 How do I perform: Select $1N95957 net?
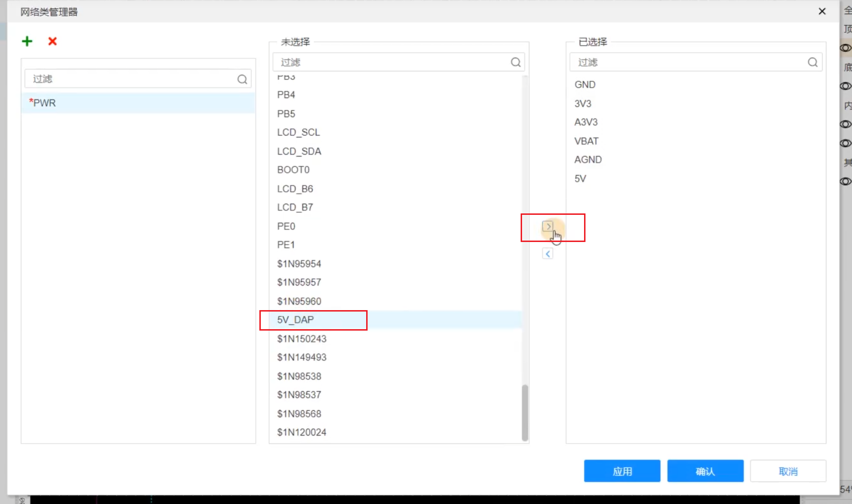pos(396,282)
